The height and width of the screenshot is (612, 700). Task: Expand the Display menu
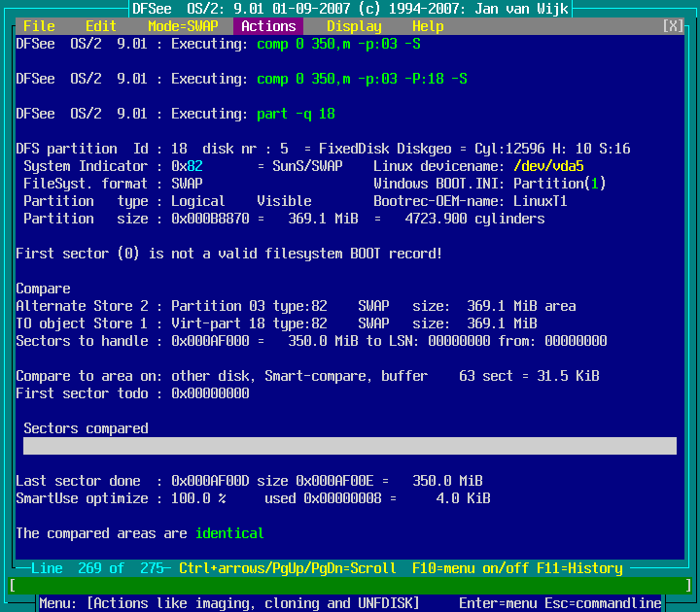click(x=354, y=26)
